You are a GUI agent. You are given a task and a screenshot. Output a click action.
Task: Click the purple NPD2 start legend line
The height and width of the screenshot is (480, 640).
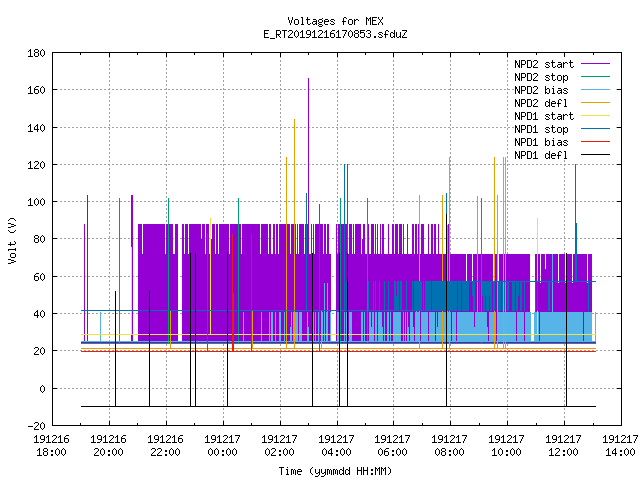pyautogui.click(x=595, y=64)
